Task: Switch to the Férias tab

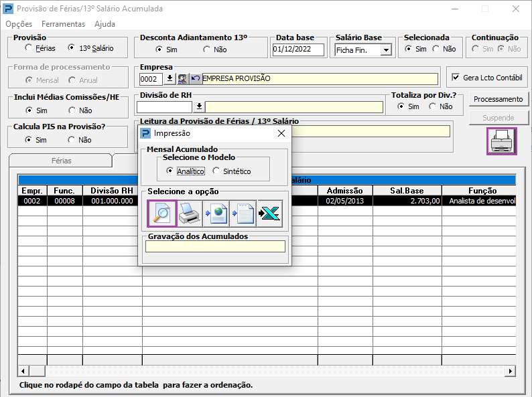Action: coord(61,161)
